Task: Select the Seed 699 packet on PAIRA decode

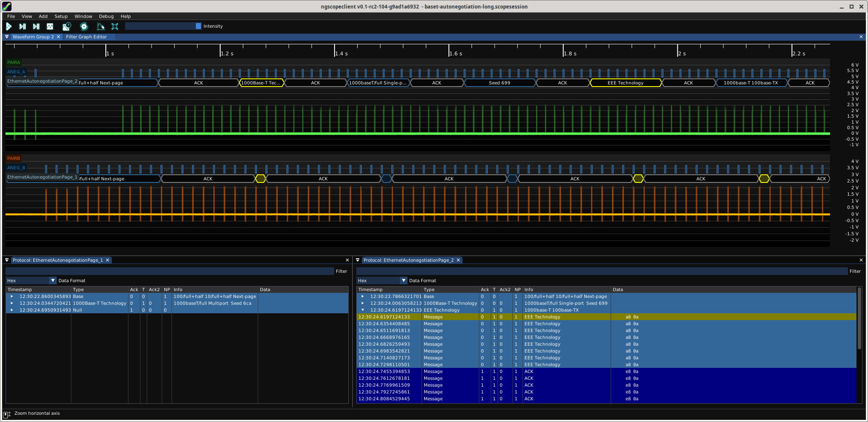Action: coord(499,83)
